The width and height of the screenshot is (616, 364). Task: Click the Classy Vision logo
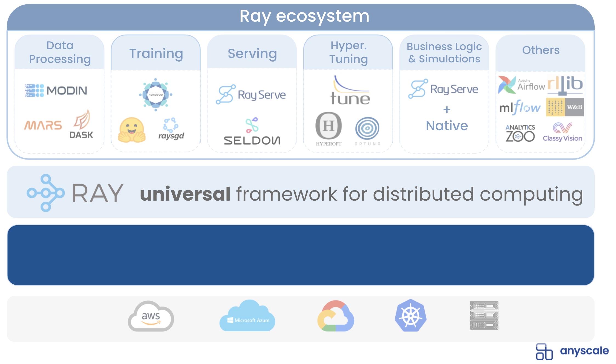pyautogui.click(x=563, y=132)
